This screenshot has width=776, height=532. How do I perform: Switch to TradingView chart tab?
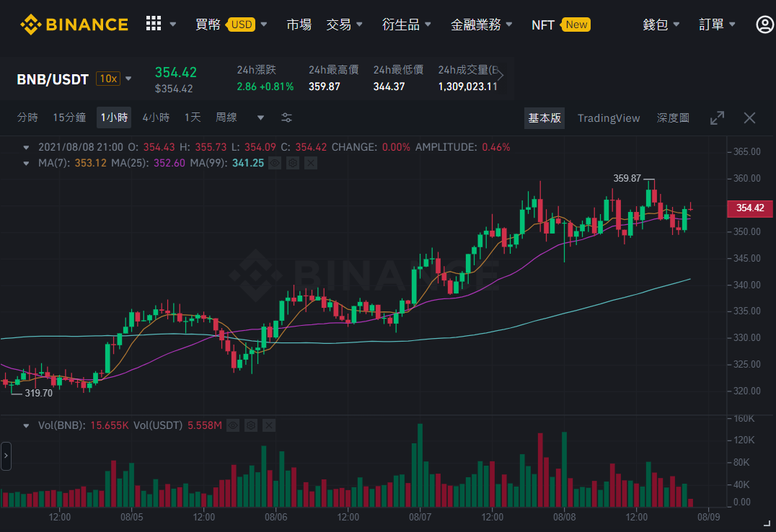[x=608, y=118]
